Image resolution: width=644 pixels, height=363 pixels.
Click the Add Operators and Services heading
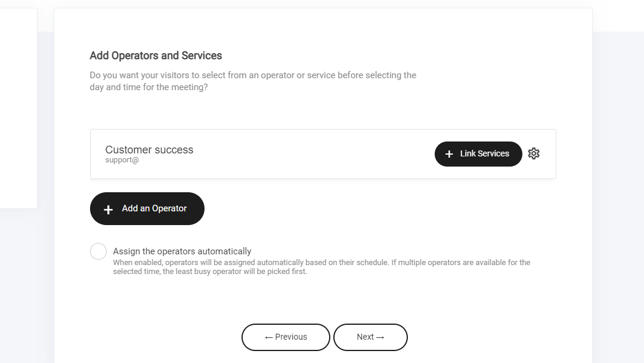[156, 56]
